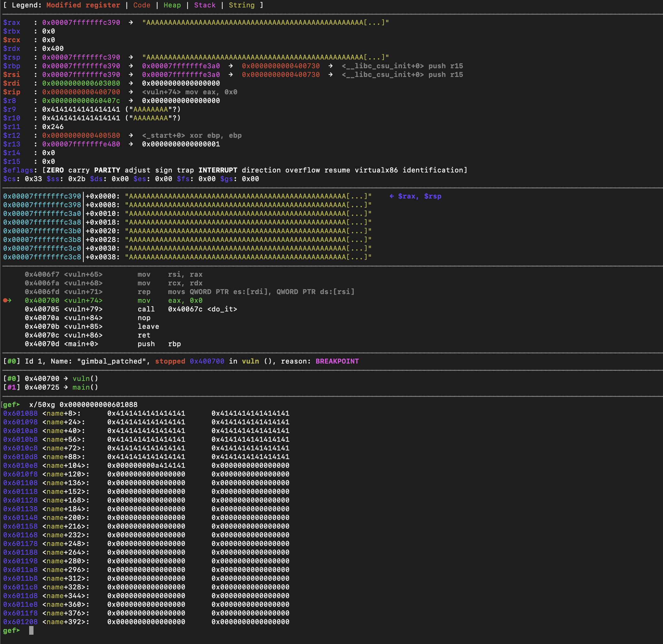
Task: Click stack address 0x00007fffffffc3b0
Action: [x=42, y=231]
